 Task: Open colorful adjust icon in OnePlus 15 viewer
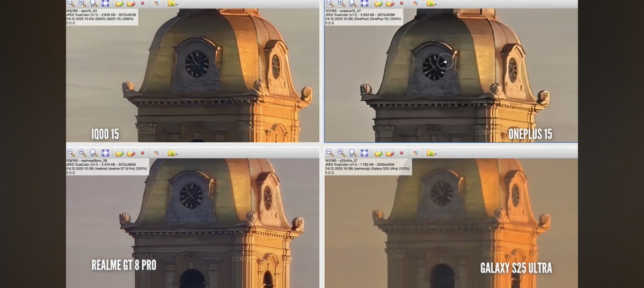[x=415, y=3]
